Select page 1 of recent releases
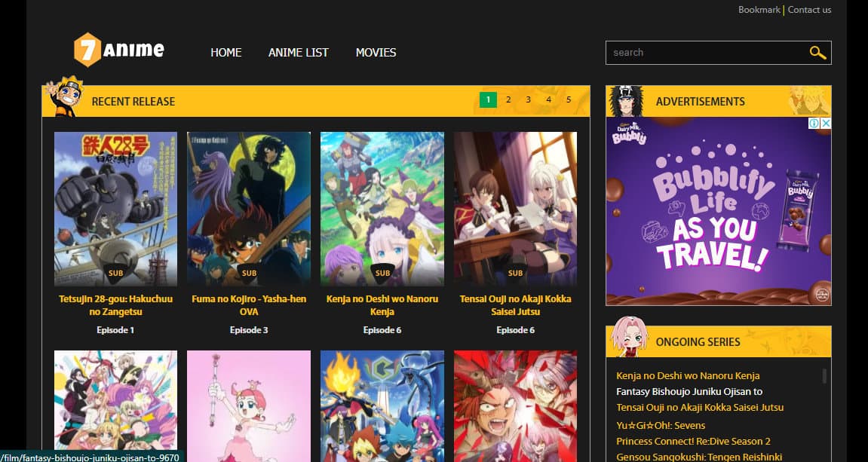Viewport: 868px width, 462px height. (488, 100)
